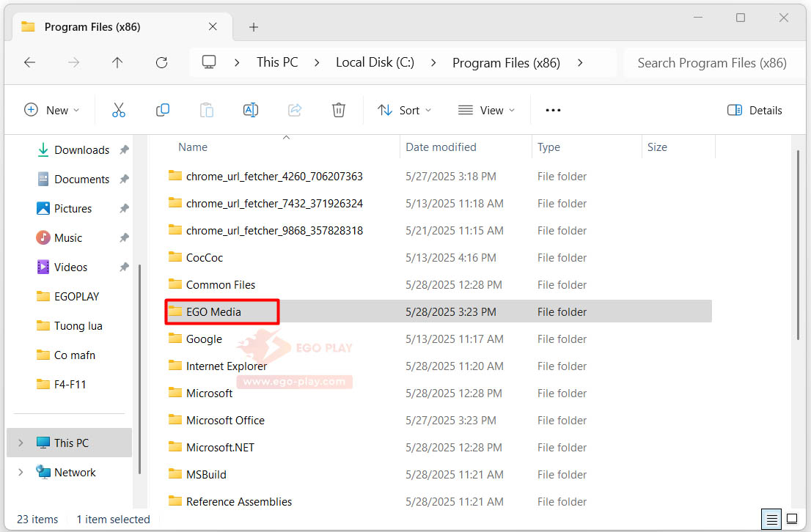Open Music in sidebar
This screenshot has width=811, height=532.
[68, 238]
